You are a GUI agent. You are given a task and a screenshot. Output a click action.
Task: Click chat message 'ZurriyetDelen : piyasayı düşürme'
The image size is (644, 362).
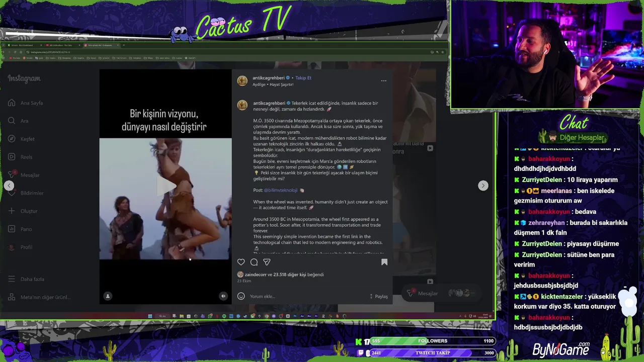click(566, 243)
